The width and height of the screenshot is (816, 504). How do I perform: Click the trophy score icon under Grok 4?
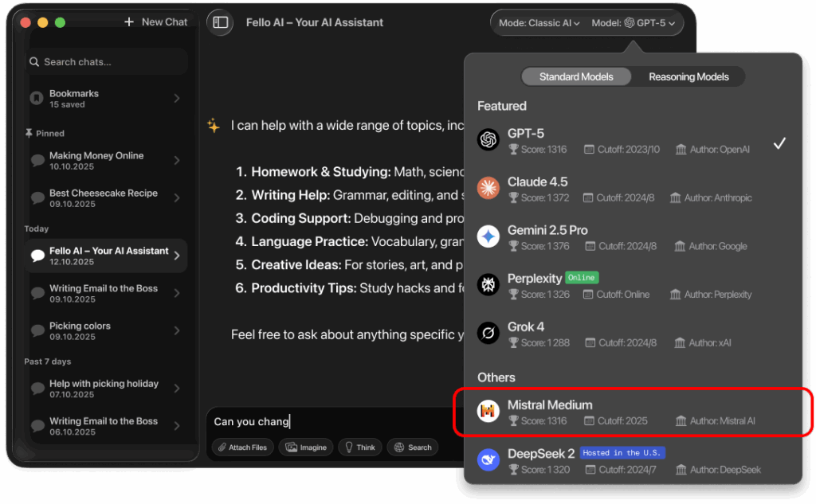click(513, 343)
